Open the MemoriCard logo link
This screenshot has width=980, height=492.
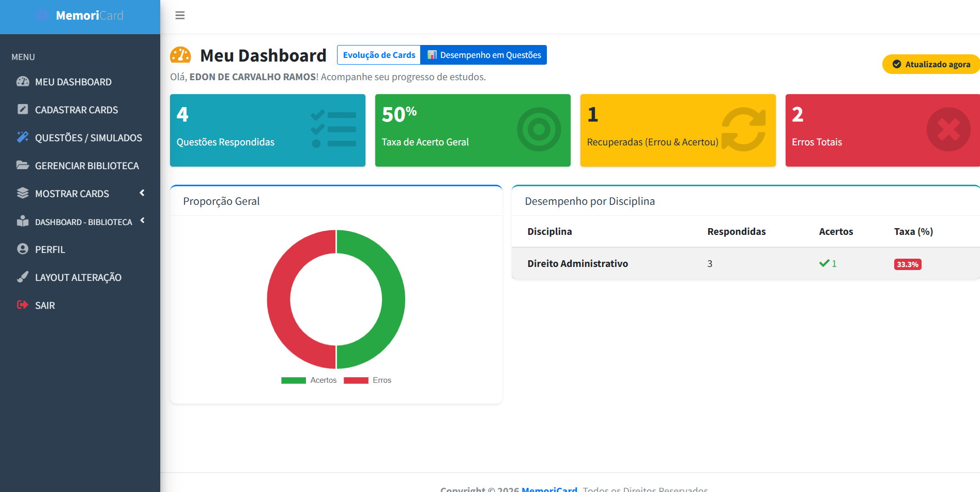click(x=80, y=16)
